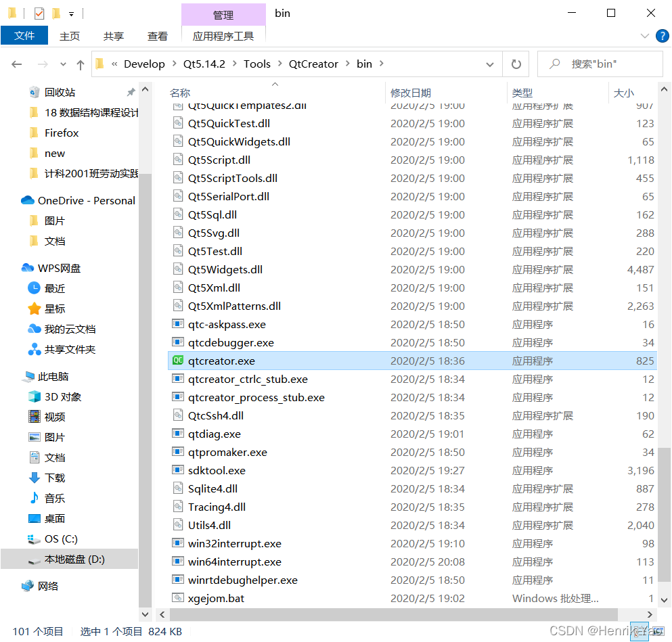Click the xgejom.bat file icon
Image resolution: width=672 pixels, height=642 pixels.
click(x=177, y=597)
